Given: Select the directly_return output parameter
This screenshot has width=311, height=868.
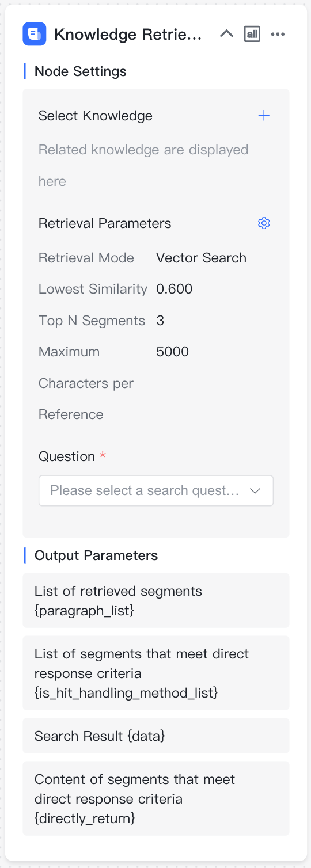Looking at the screenshot, I should coord(156,798).
